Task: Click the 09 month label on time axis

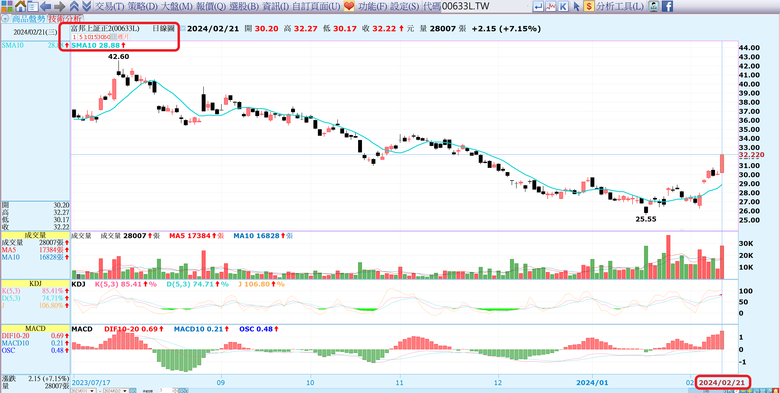Action: click(221, 382)
